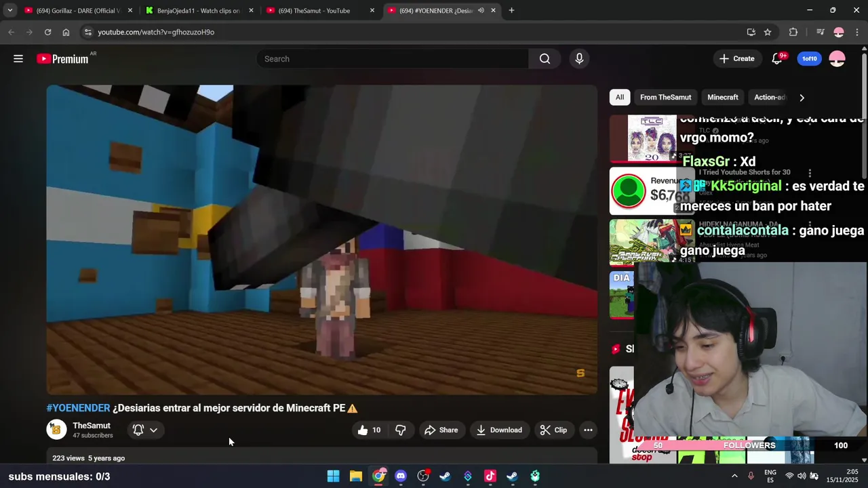This screenshot has width=868, height=488.
Task: Click the Minecraft video player
Action: 321,240
